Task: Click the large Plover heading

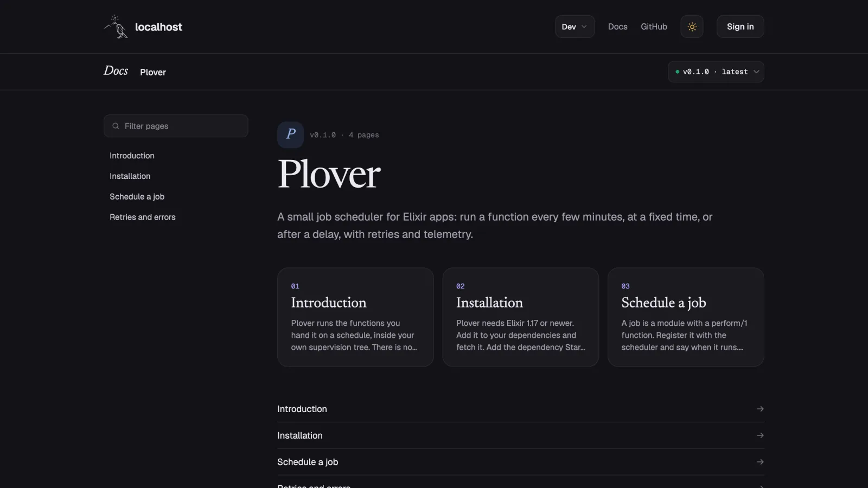Action: [329, 174]
